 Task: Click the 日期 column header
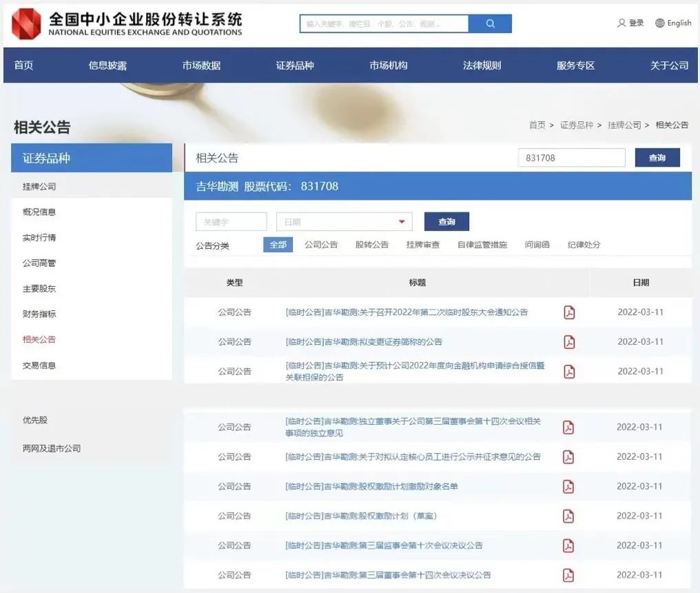[x=641, y=283]
